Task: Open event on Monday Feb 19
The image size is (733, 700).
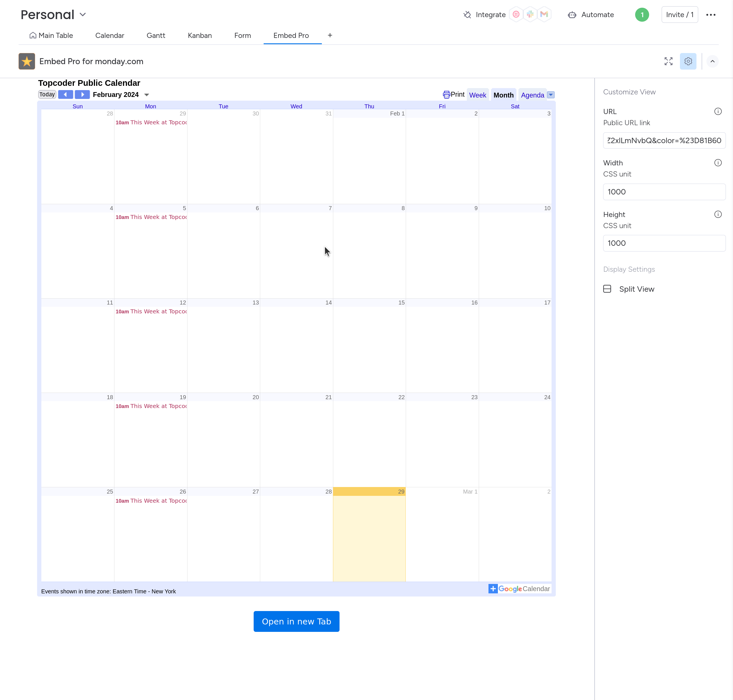Action: [151, 406]
